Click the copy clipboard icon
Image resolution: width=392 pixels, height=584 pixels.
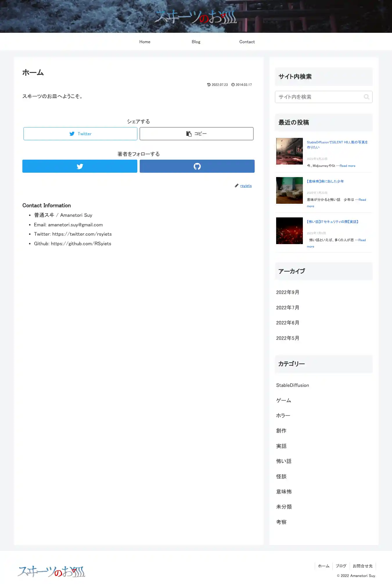(x=189, y=134)
